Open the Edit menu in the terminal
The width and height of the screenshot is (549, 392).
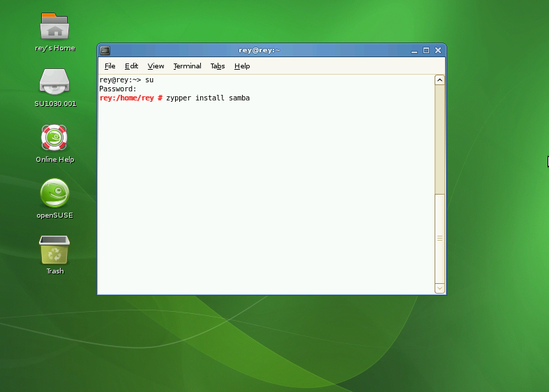point(132,66)
